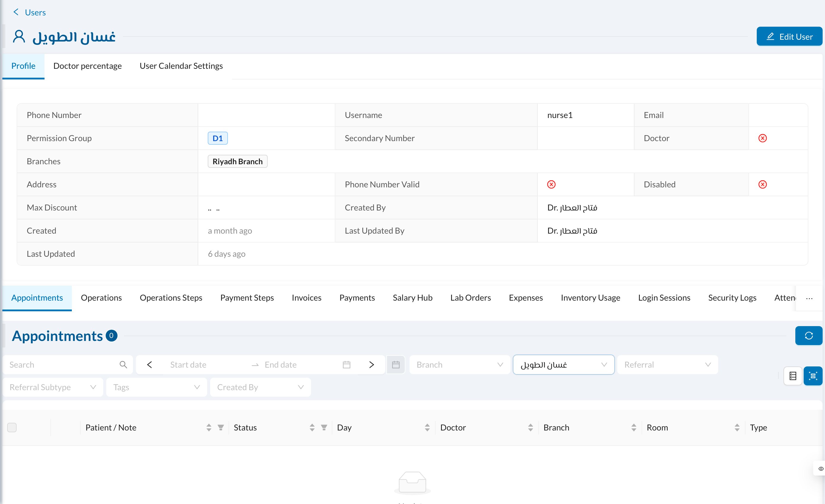Screen dimensions: 825x504
Task: Click the appointments Search input field
Action: (68, 365)
